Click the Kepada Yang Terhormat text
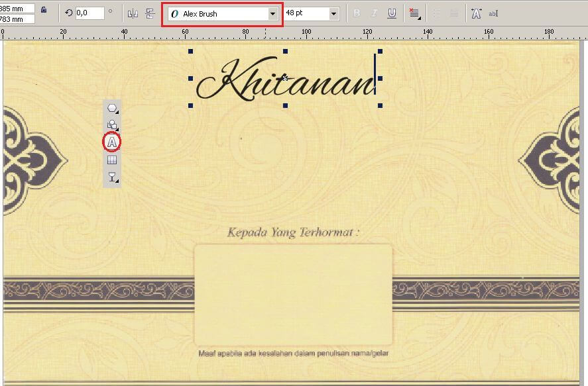 tap(293, 232)
